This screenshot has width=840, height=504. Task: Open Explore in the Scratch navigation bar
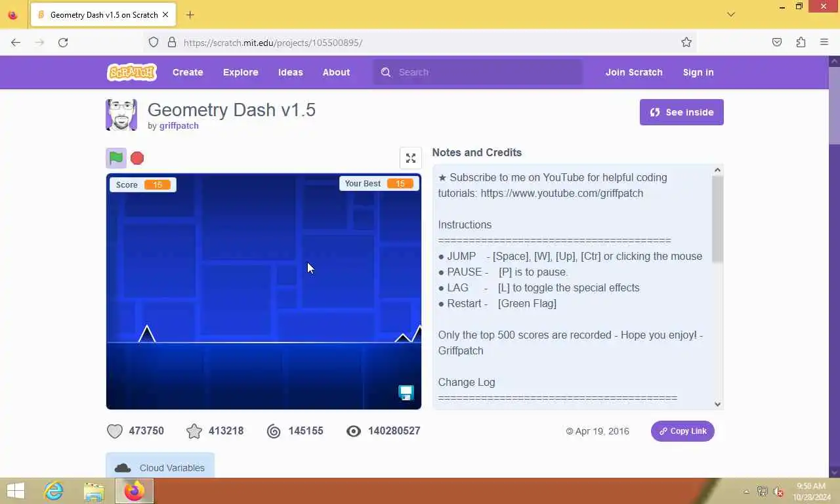pos(241,72)
